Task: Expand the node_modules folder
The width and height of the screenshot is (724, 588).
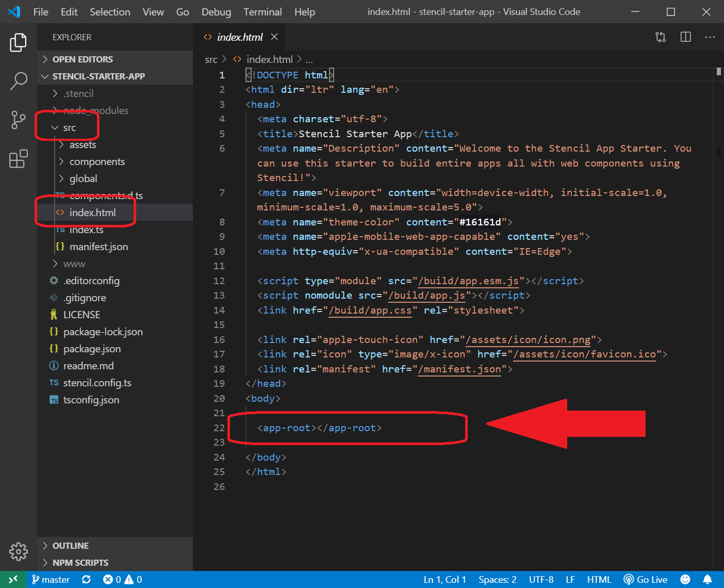Action: [115, 110]
